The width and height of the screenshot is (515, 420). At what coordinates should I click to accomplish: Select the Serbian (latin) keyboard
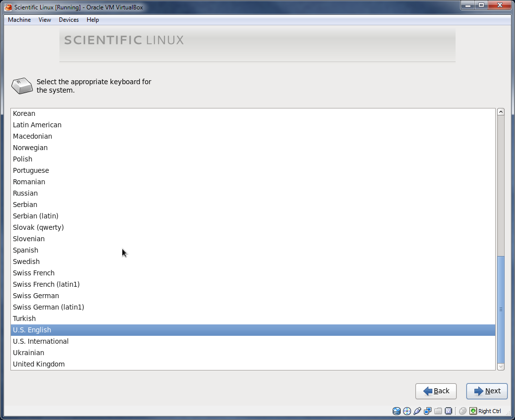(x=253, y=216)
